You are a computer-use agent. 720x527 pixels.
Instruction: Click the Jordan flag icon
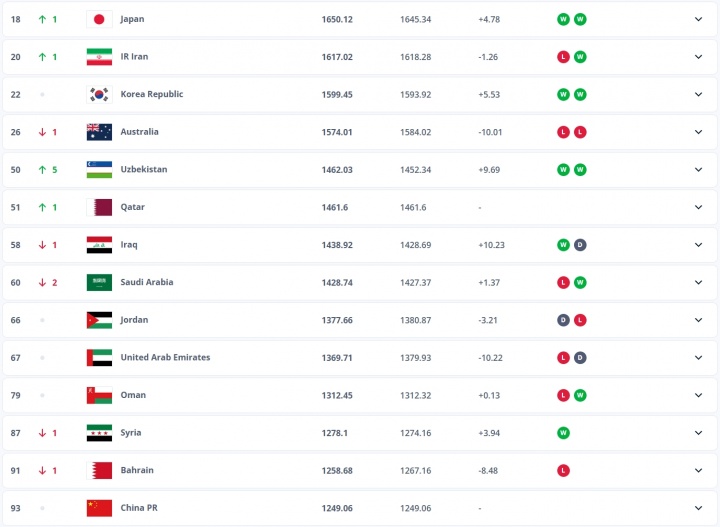(99, 320)
